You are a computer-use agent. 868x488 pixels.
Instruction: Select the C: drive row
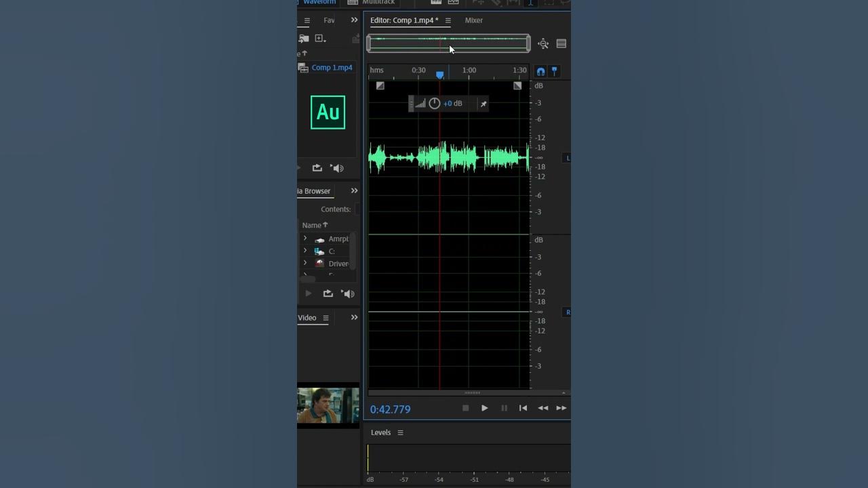pyautogui.click(x=325, y=251)
